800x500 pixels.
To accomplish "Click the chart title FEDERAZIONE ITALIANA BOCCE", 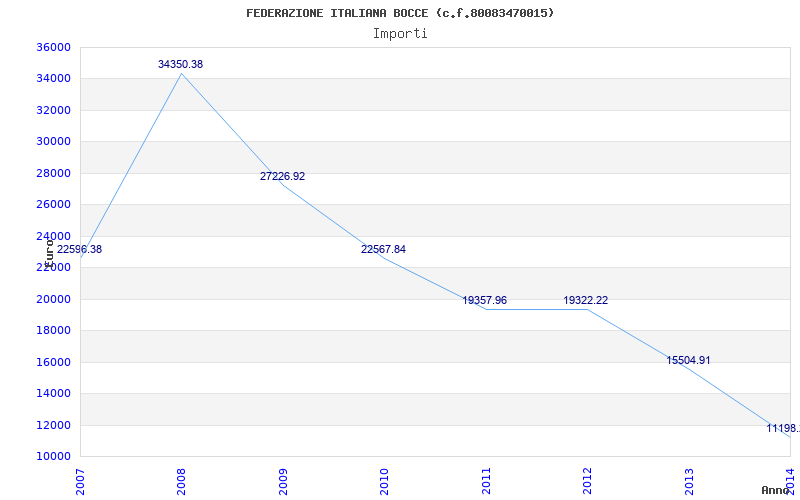I will pos(400,13).
